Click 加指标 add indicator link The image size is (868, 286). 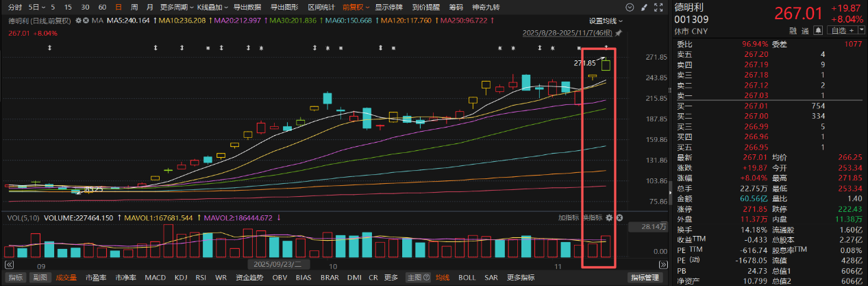(x=569, y=217)
